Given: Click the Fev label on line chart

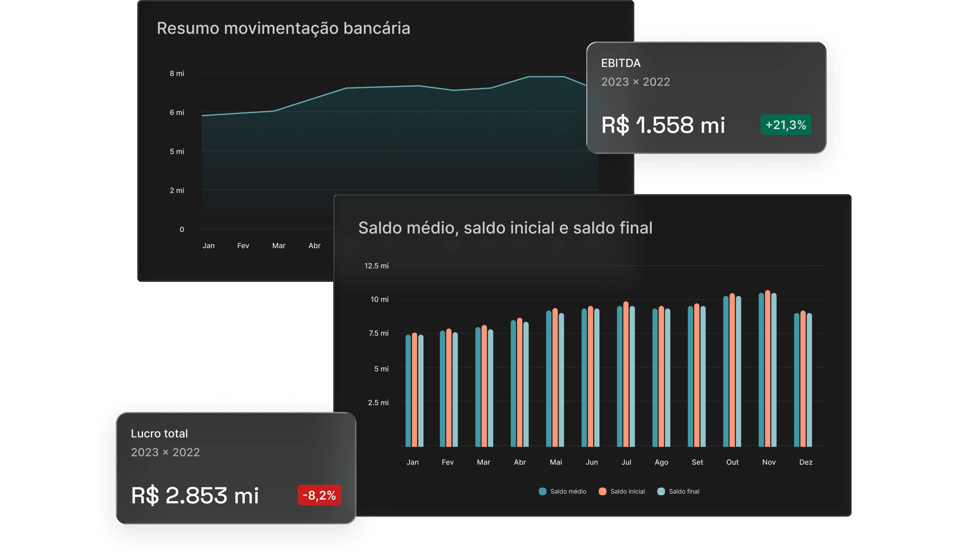Looking at the screenshot, I should (x=243, y=246).
